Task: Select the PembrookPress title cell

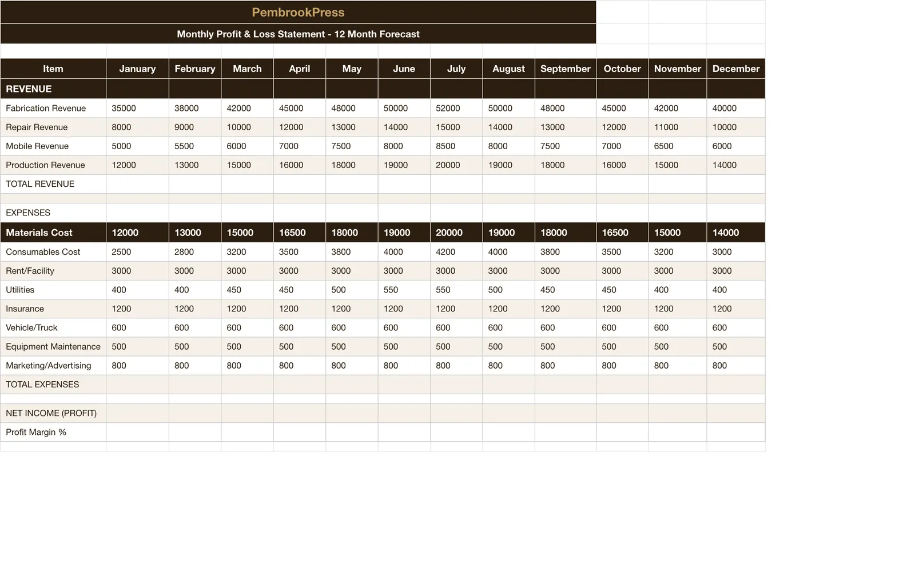Action: [298, 12]
